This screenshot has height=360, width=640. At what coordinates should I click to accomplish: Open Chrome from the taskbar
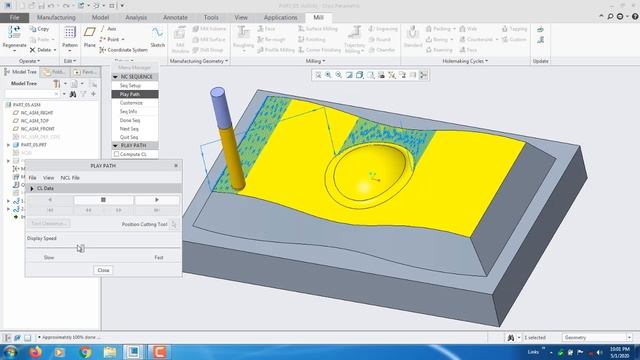coord(85,351)
